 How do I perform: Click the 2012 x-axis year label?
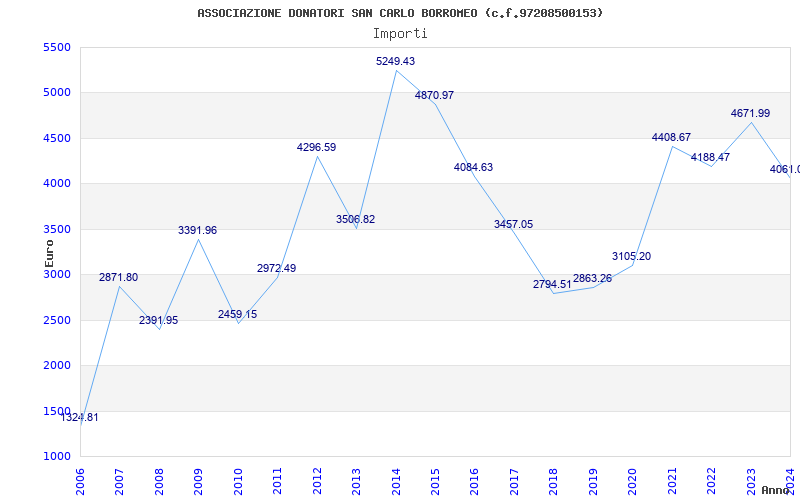(x=317, y=482)
